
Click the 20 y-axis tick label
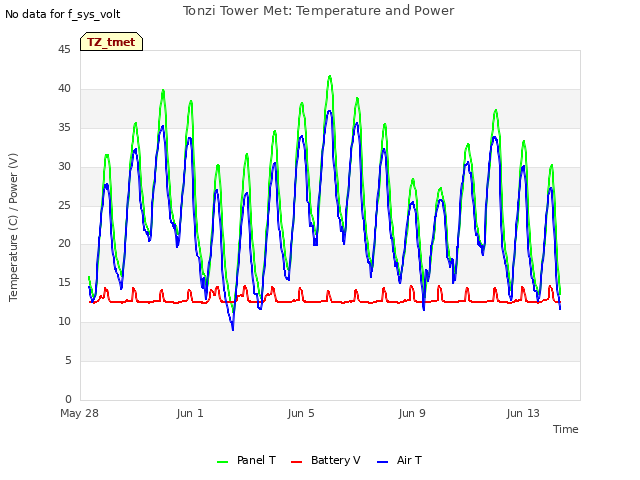click(64, 244)
